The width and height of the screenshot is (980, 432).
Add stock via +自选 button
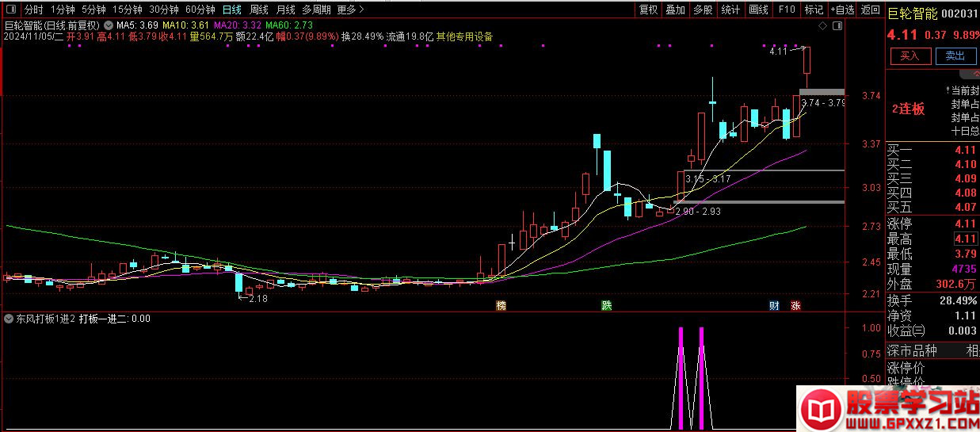tap(842, 10)
